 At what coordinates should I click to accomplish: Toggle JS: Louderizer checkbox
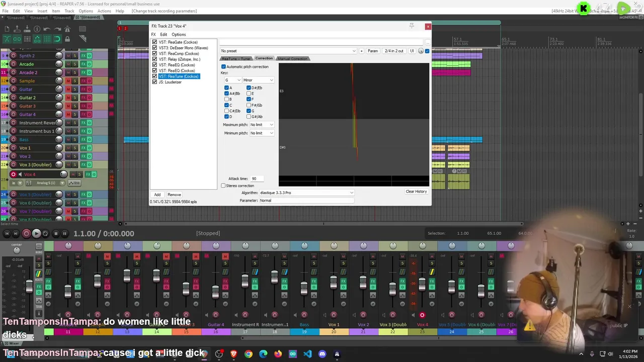pyautogui.click(x=155, y=82)
